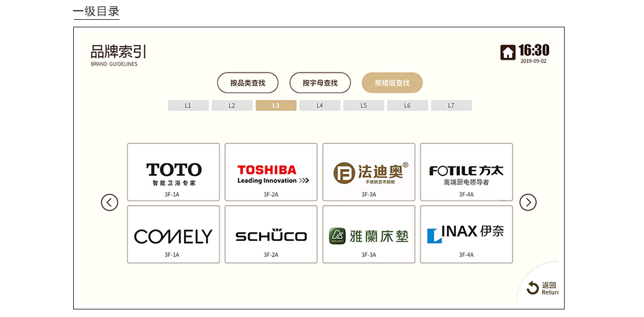This screenshot has width=644, height=317.
Task: Open the TOTO brand tile
Action: pos(174,172)
